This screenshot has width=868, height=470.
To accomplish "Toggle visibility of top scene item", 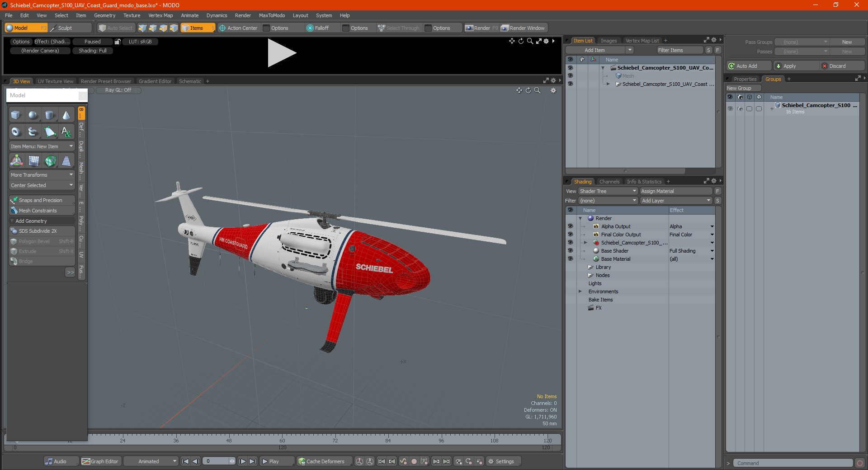I will point(570,68).
